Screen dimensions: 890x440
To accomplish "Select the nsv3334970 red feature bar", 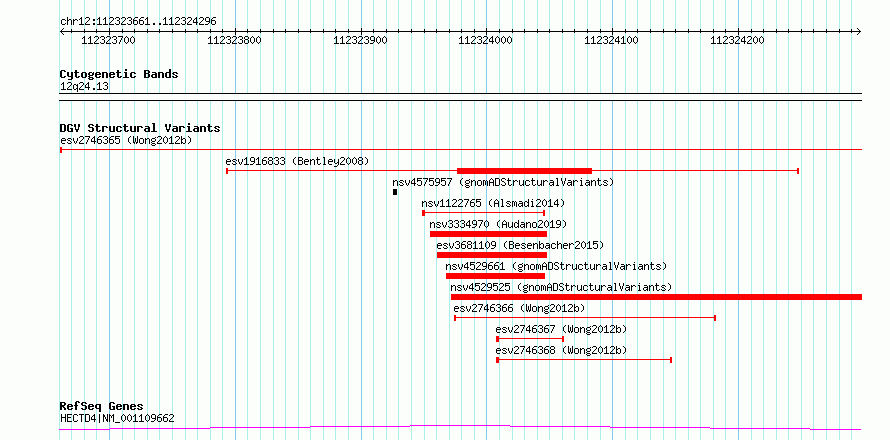I will point(488,234).
